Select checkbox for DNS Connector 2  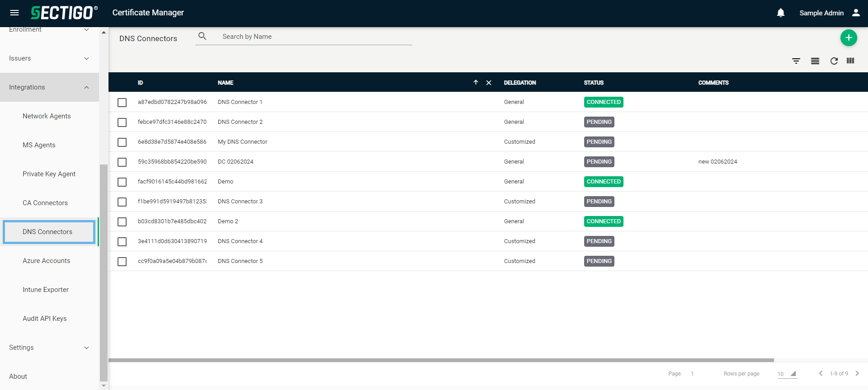pyautogui.click(x=122, y=122)
